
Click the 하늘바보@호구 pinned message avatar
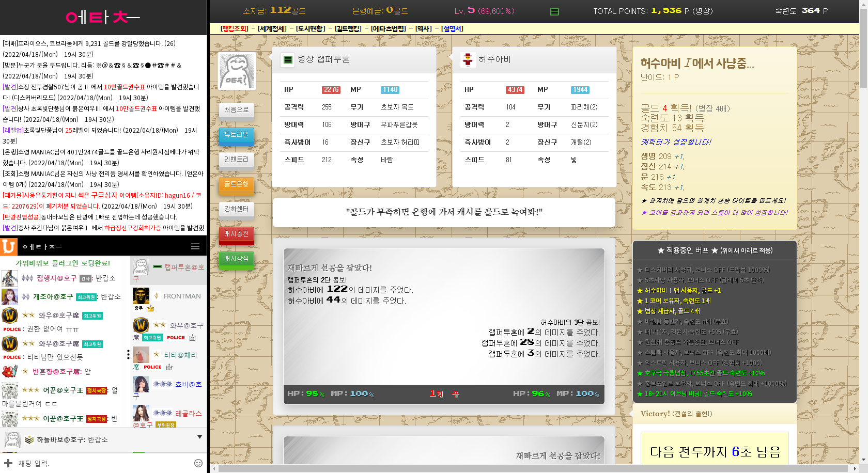pos(12,440)
